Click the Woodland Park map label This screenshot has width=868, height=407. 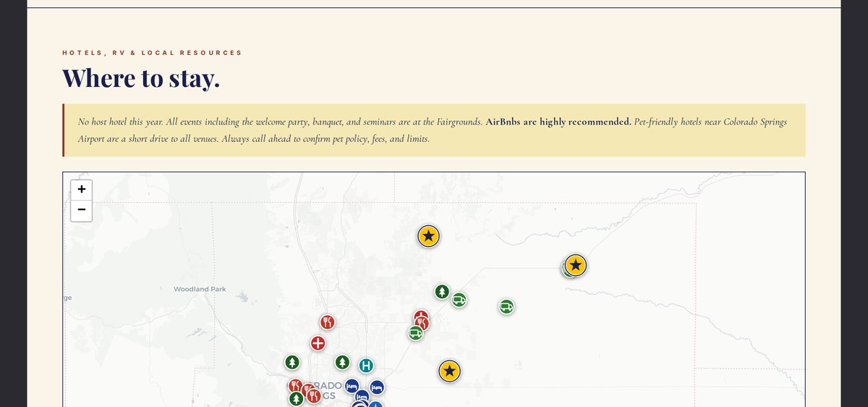coord(200,289)
